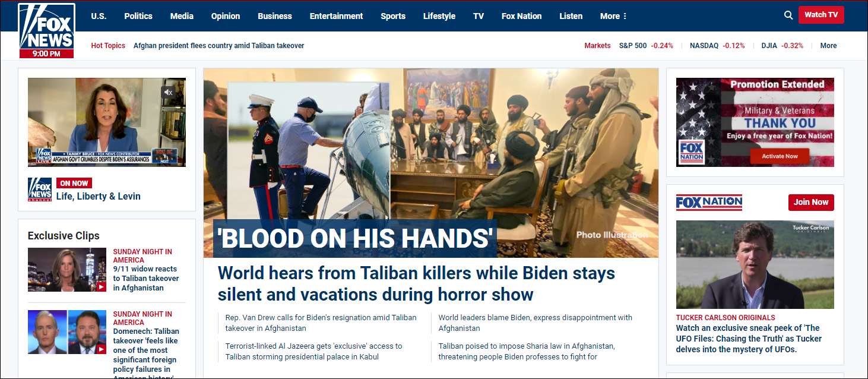Open the Life, Liberty & Levin show link
Viewport: 868px width, 379px height.
pos(99,196)
